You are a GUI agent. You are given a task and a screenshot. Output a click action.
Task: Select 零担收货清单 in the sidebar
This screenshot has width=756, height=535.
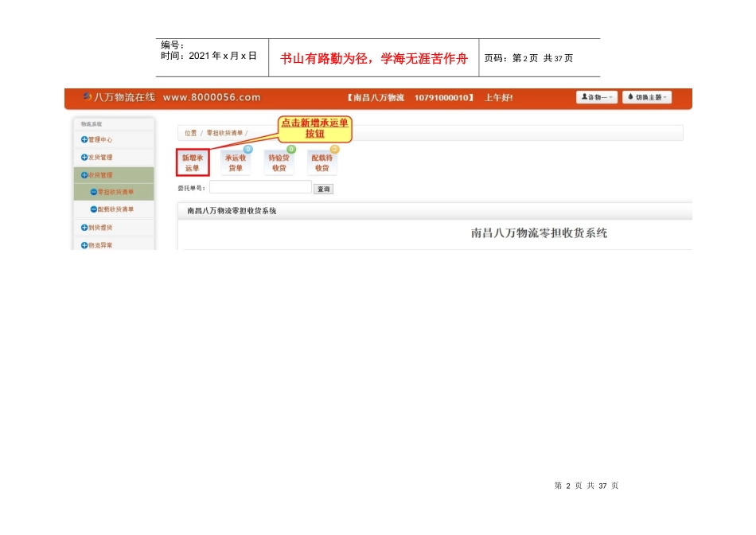point(114,192)
